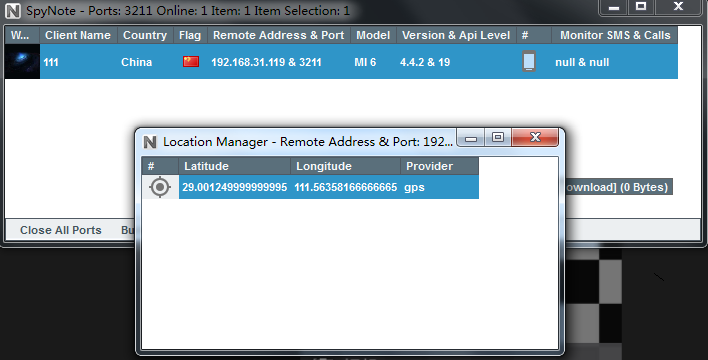Click the Longitude column header

(x=345, y=166)
